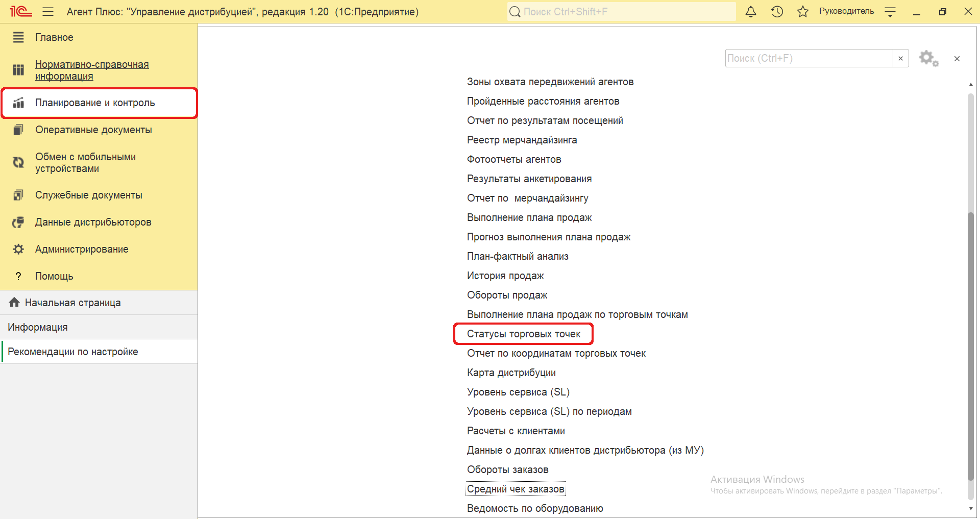Viewport: 980px width, 519px height.
Task: Open Оперативные документы section
Action: point(93,130)
